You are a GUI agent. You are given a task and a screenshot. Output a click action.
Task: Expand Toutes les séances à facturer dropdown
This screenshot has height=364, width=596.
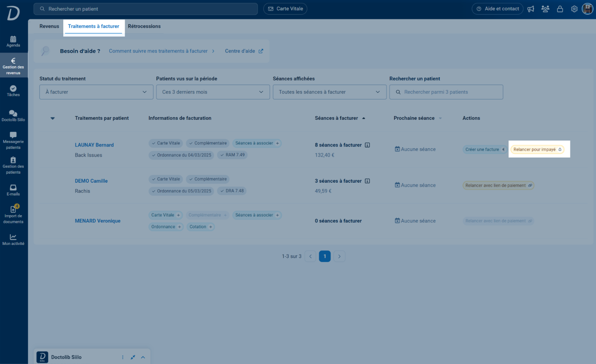click(330, 92)
